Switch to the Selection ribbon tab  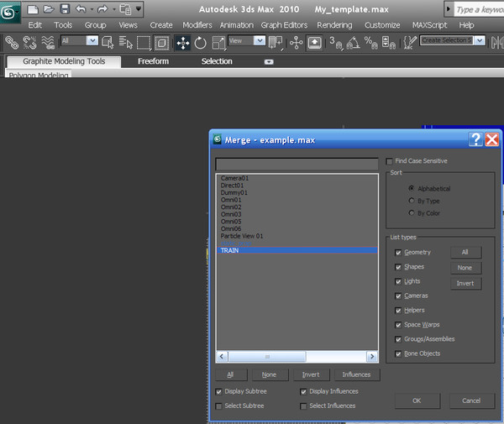(217, 61)
